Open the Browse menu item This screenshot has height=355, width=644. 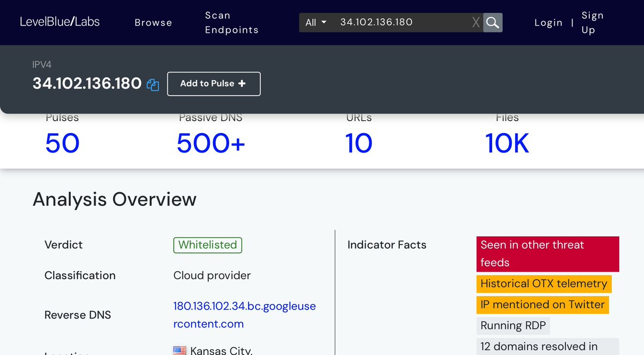coord(153,23)
